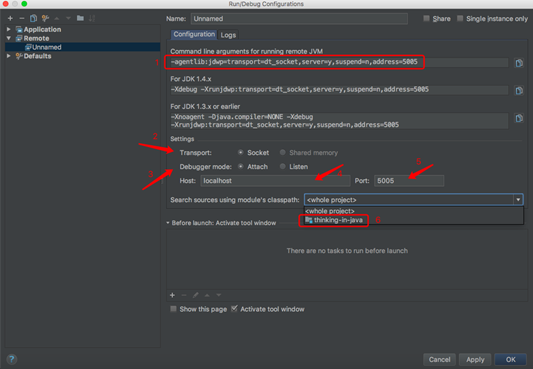This screenshot has height=369, width=533.
Task: Select the Remote tree item
Action: (x=36, y=38)
